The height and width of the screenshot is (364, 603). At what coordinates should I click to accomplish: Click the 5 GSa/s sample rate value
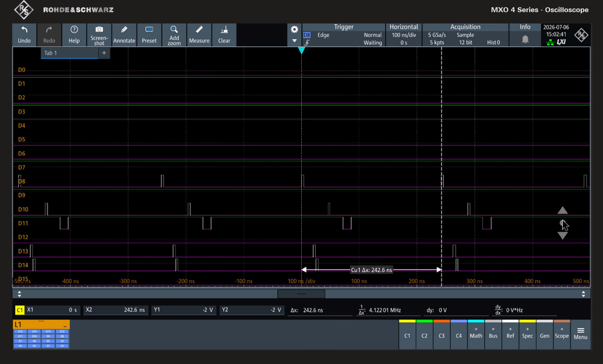[x=437, y=35]
